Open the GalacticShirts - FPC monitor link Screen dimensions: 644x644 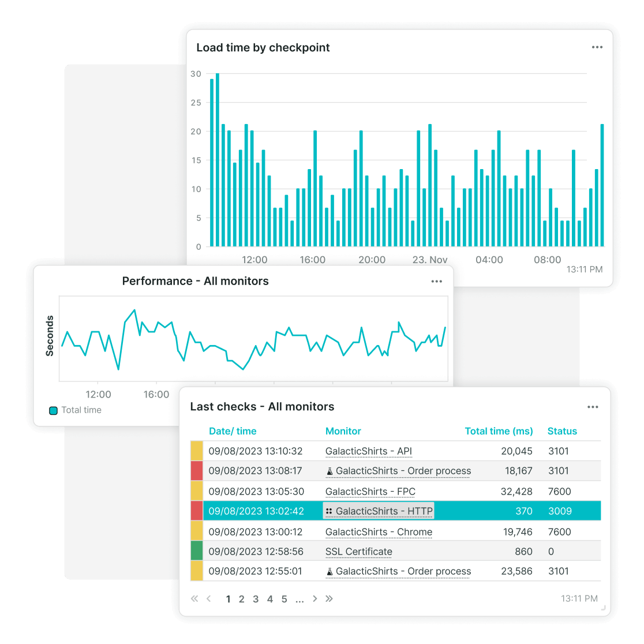[370, 492]
